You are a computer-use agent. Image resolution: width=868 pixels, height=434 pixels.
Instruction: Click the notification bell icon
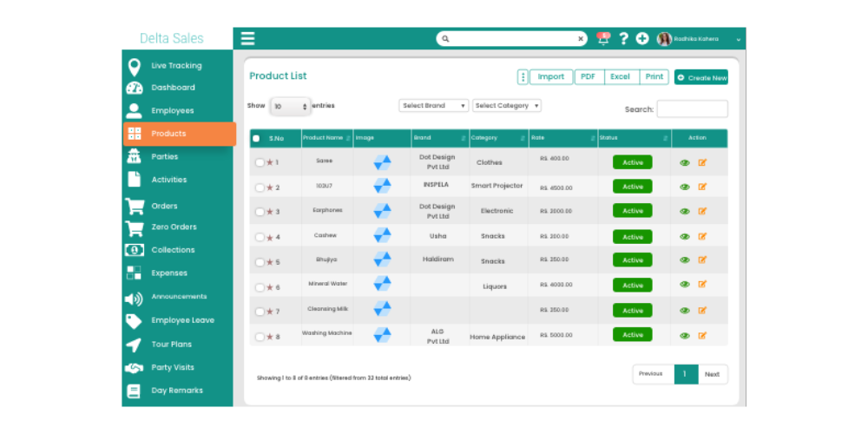(x=603, y=38)
